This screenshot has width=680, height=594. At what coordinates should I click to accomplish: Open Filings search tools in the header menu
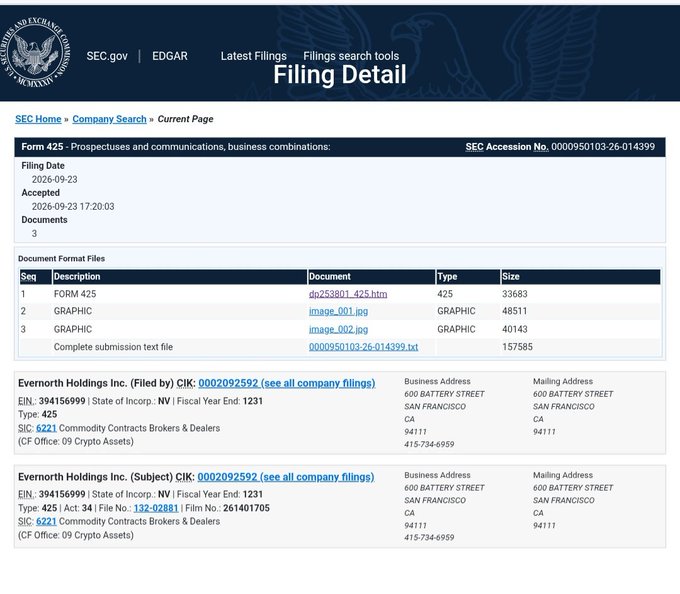pyautogui.click(x=351, y=56)
